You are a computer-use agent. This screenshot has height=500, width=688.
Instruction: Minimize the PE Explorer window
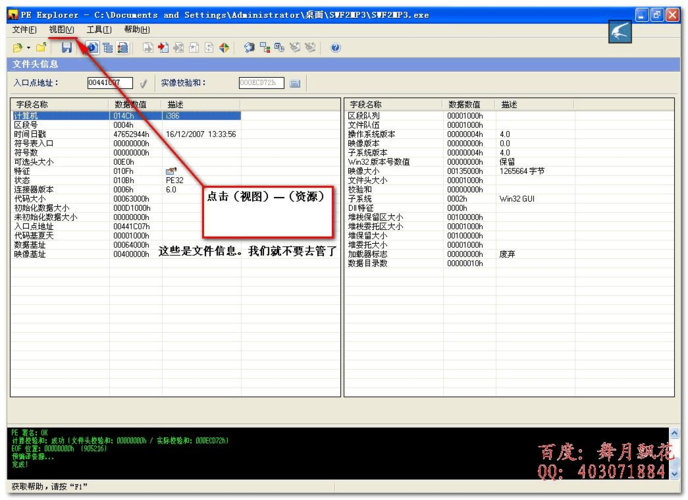641,14
